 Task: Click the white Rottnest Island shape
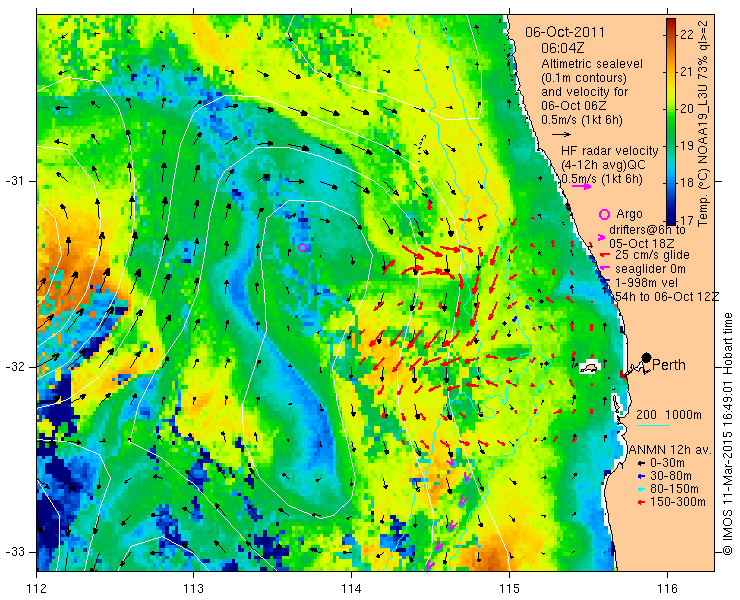pyautogui.click(x=589, y=367)
